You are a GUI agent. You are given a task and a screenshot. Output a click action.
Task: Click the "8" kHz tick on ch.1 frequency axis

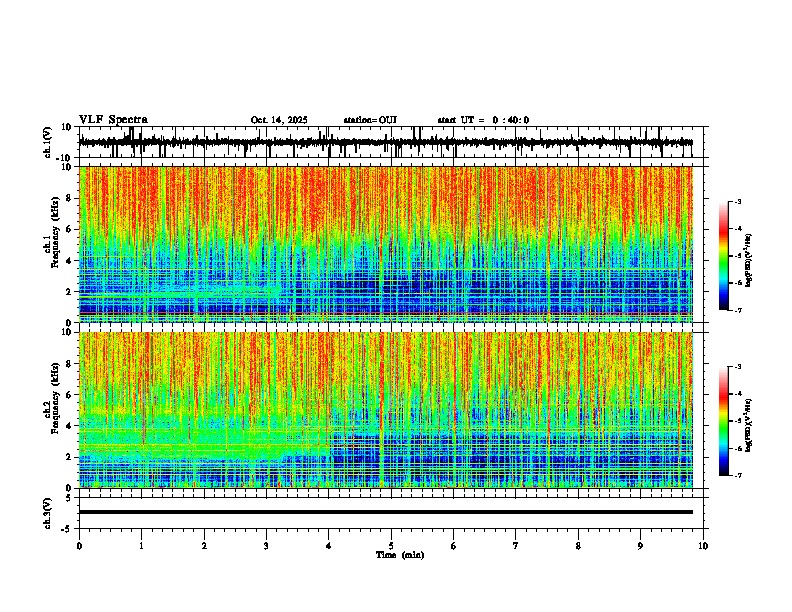tap(69, 198)
